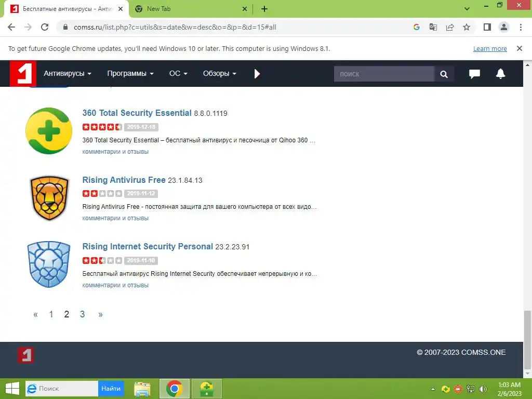532x399 pixels.
Task: Open the tab search chevron
Action: pyautogui.click(x=467, y=9)
